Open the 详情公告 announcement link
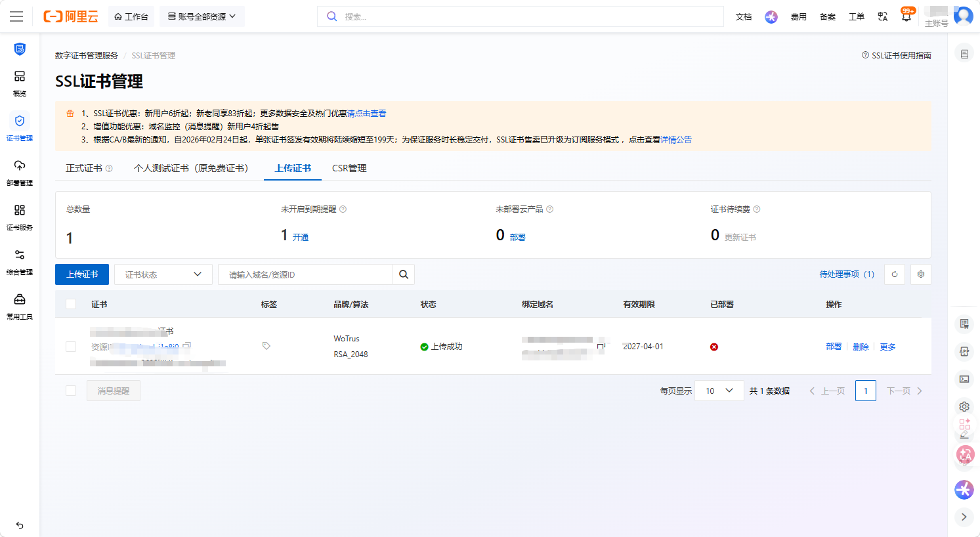 tap(676, 140)
